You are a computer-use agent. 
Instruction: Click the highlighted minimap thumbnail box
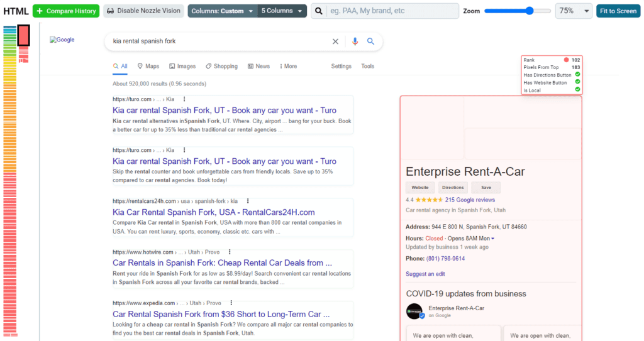pos(23,35)
